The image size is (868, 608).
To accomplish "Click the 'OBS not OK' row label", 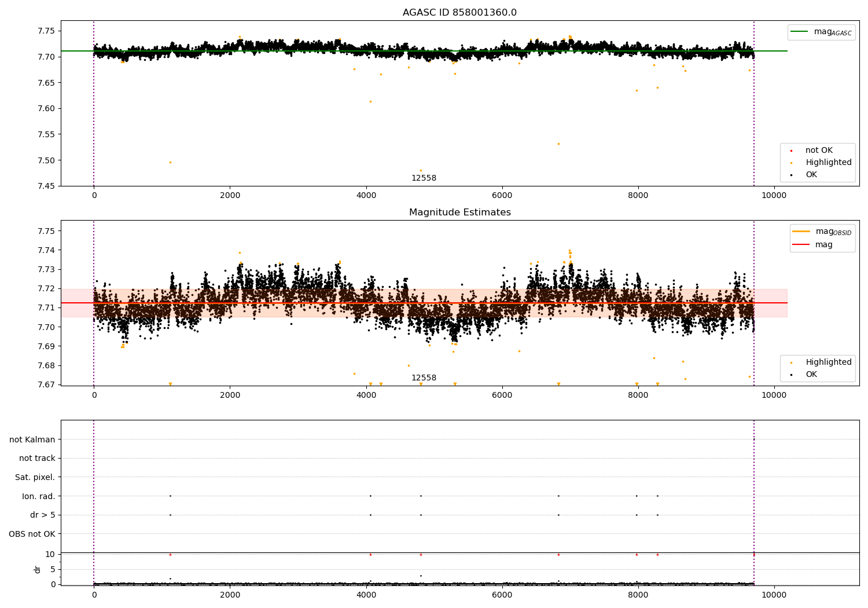I will click(32, 534).
